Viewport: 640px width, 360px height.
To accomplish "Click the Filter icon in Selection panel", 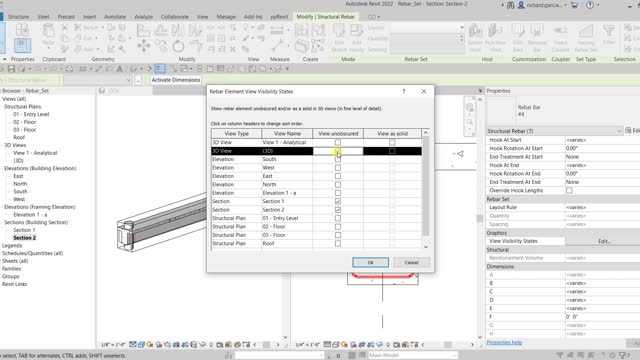I will pos(609,35).
